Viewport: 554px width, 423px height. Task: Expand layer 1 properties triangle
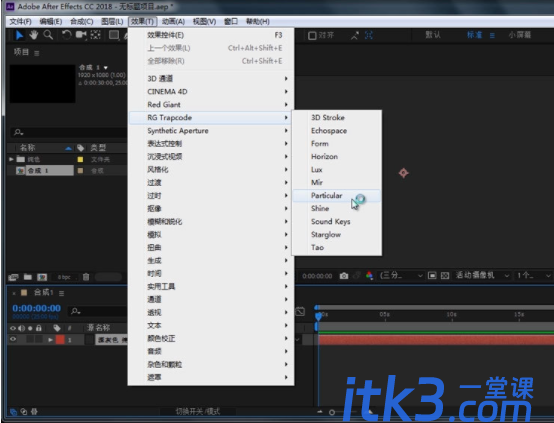tap(51, 340)
